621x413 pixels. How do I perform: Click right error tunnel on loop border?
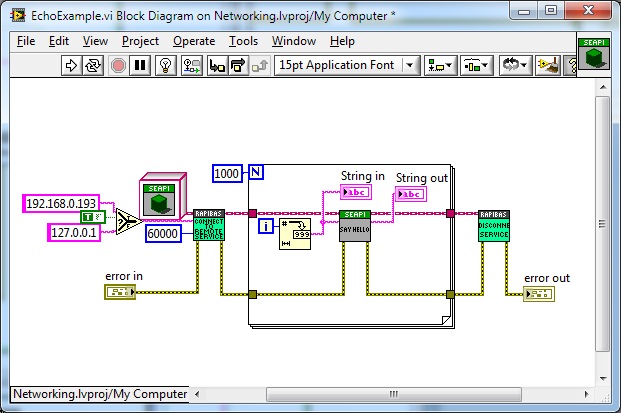pyautogui.click(x=450, y=295)
